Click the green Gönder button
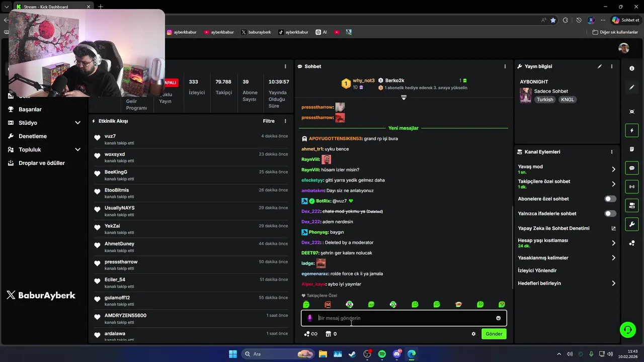 pyautogui.click(x=494, y=334)
